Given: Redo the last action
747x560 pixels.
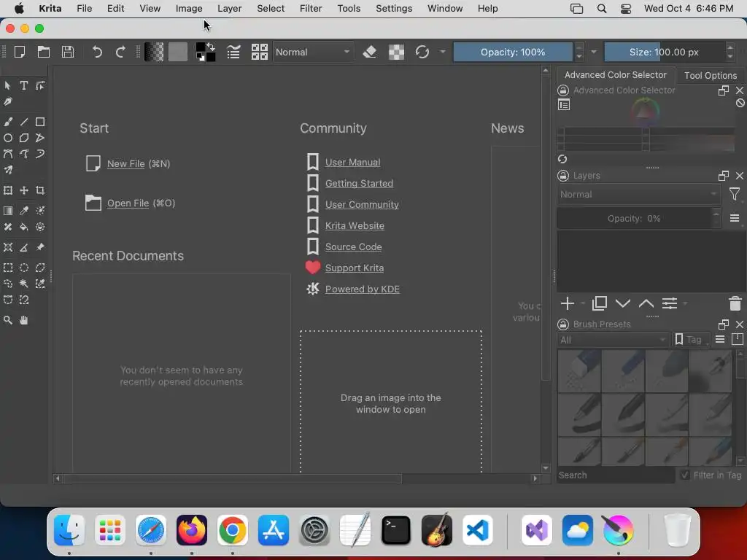Looking at the screenshot, I should click(120, 52).
